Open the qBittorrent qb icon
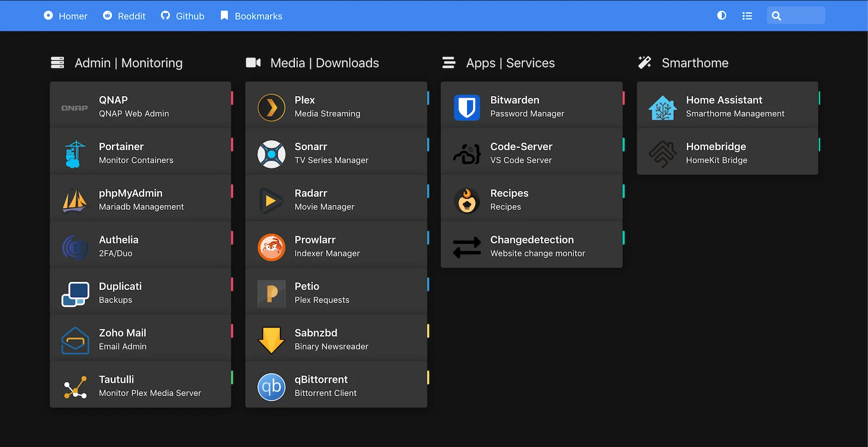Viewport: 868px width, 447px height. click(271, 387)
